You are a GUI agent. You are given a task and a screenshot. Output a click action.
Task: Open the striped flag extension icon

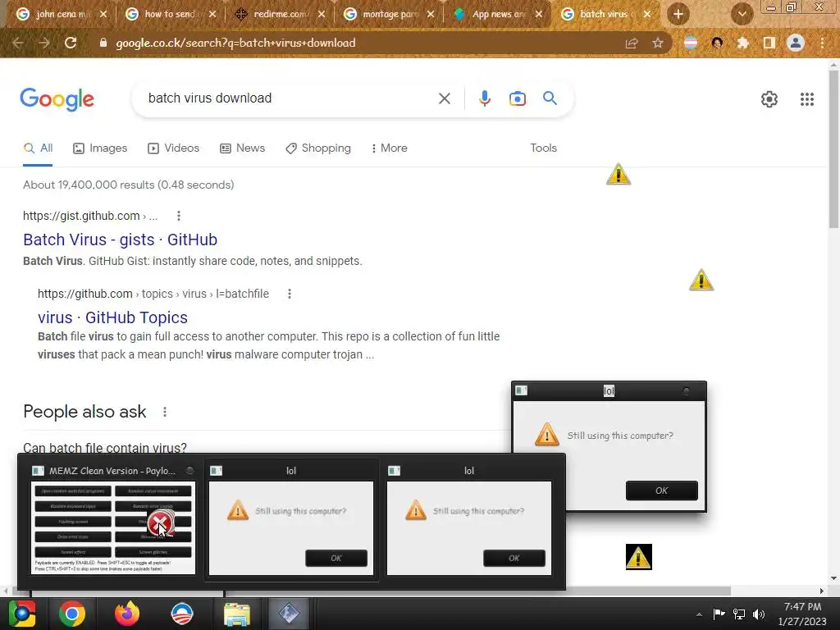(x=691, y=43)
